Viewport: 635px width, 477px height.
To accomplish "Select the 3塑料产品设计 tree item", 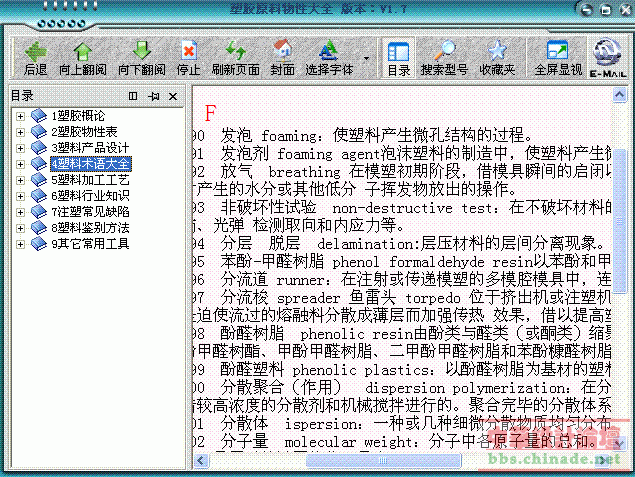I will coord(90,148).
